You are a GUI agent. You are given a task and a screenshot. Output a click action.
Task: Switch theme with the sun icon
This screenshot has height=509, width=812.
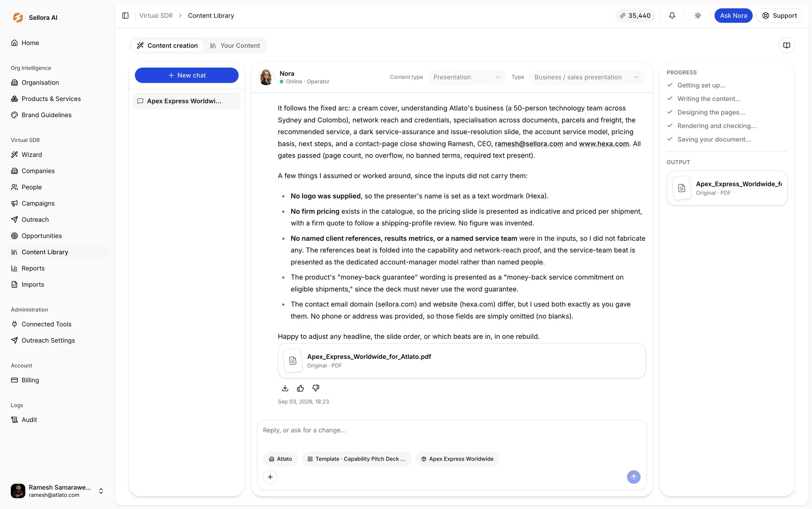(698, 15)
